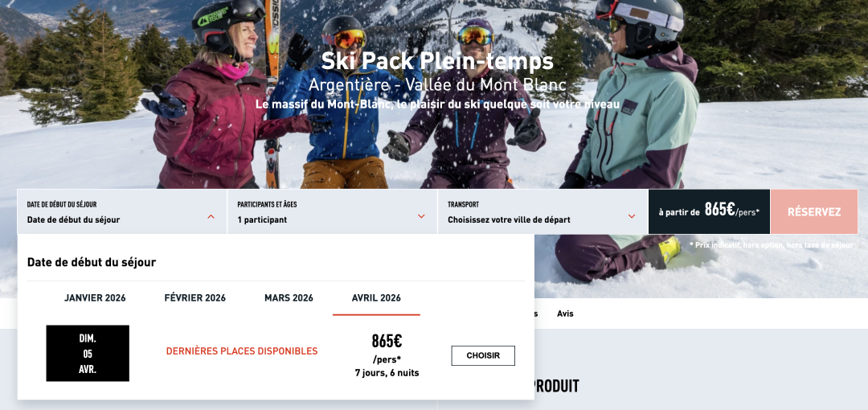Open the Date de début du séjour dropdown

[x=122, y=211]
